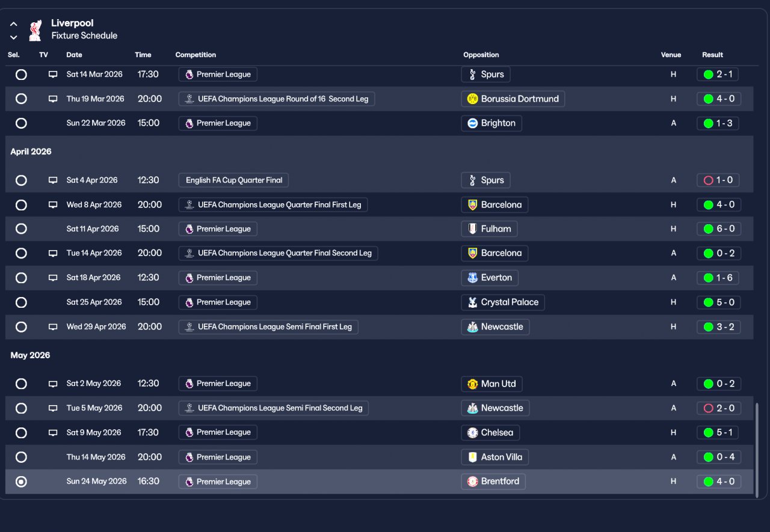The image size is (770, 532).
Task: Click the Time column header
Action: click(143, 55)
